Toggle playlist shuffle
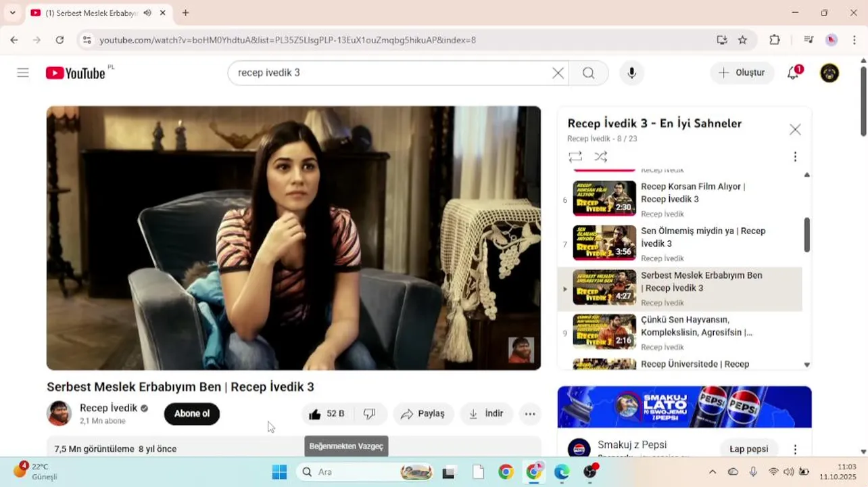 600,157
